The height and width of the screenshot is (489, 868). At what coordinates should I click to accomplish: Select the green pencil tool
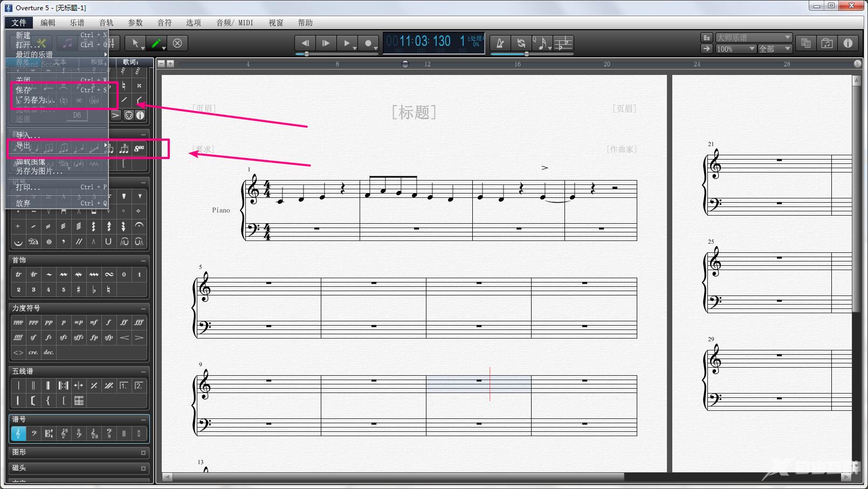coord(156,43)
